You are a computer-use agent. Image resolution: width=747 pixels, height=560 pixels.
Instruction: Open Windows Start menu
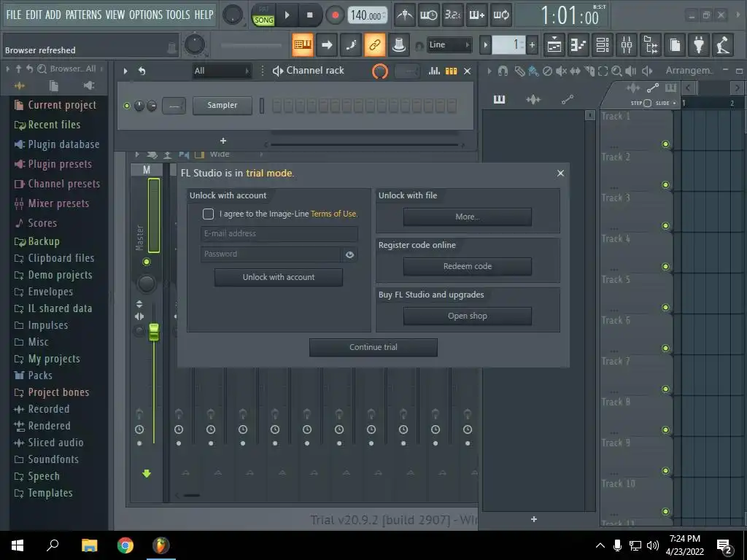18,545
